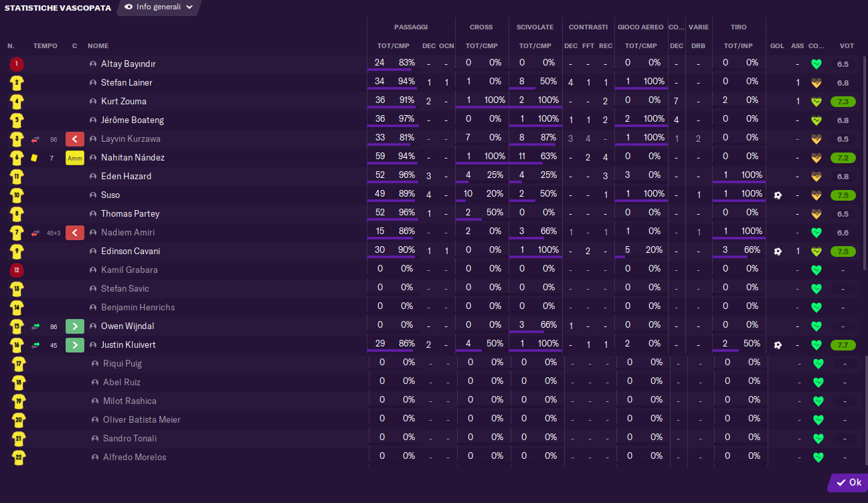Select Kamil Grabara's red number 12 shirt icon
Image resolution: width=868 pixels, height=503 pixels.
click(17, 270)
